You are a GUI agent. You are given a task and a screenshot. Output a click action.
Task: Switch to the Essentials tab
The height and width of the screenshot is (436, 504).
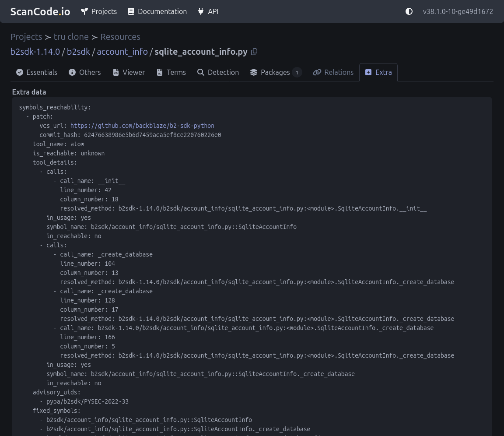(x=37, y=72)
